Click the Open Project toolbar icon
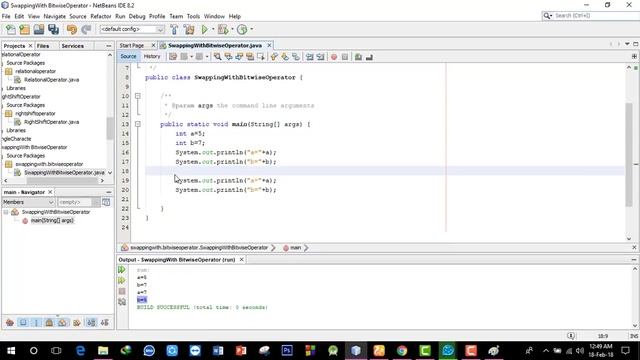 tap(39, 29)
